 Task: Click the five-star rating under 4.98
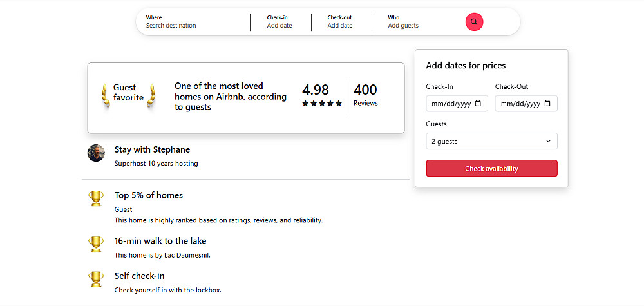(x=322, y=103)
